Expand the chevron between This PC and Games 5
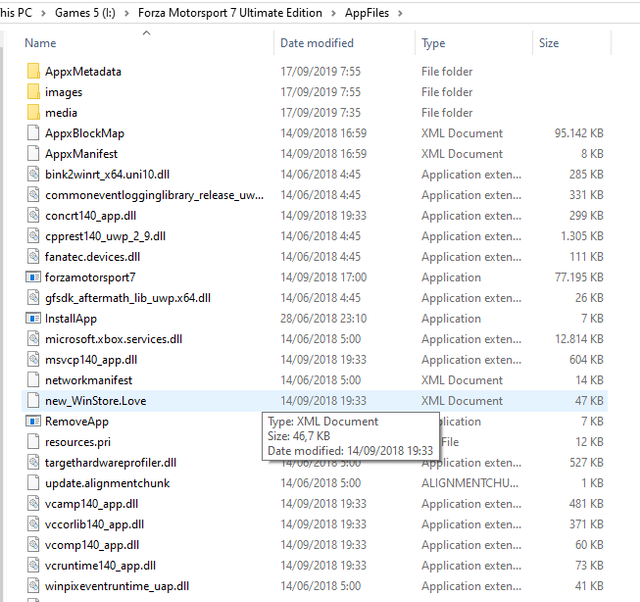Image resolution: width=640 pixels, height=602 pixels. point(43,13)
